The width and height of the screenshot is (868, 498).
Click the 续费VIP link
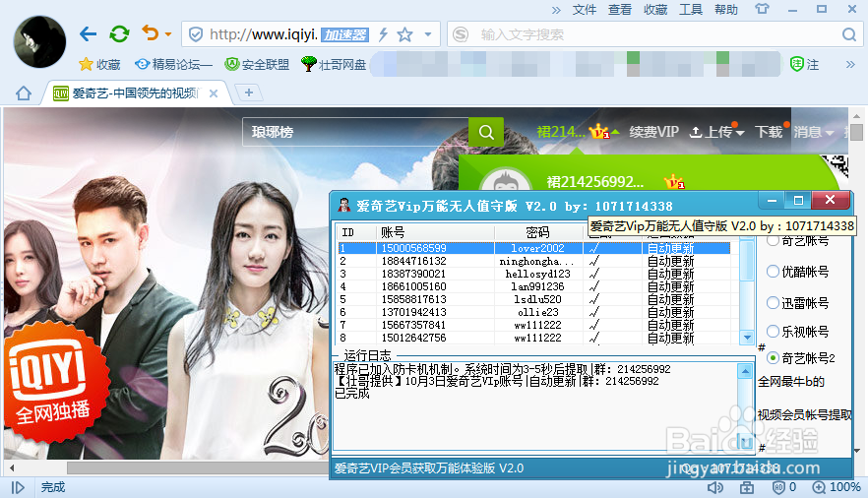point(653,132)
